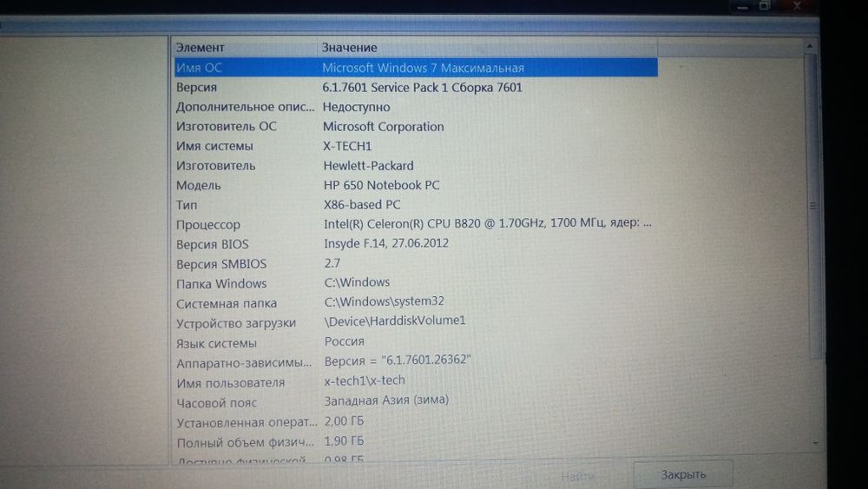The height and width of the screenshot is (489, 868).
Task: Select the Процессор row label
Action: click(208, 225)
